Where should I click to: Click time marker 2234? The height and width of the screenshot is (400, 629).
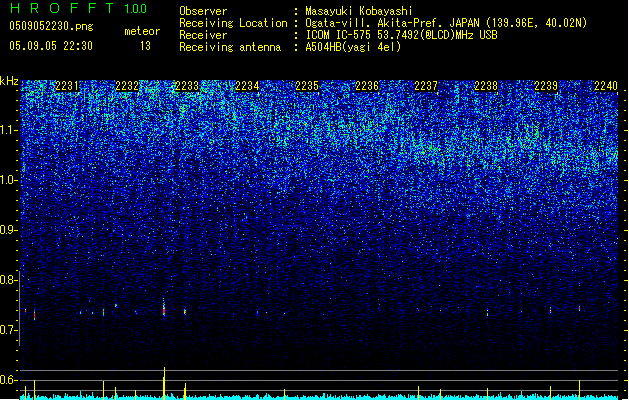pyautogui.click(x=247, y=86)
